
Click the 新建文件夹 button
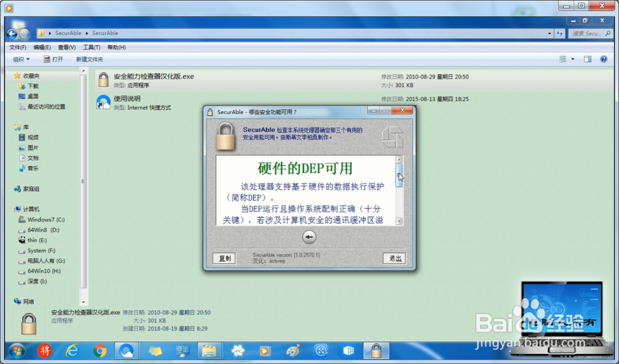90,59
